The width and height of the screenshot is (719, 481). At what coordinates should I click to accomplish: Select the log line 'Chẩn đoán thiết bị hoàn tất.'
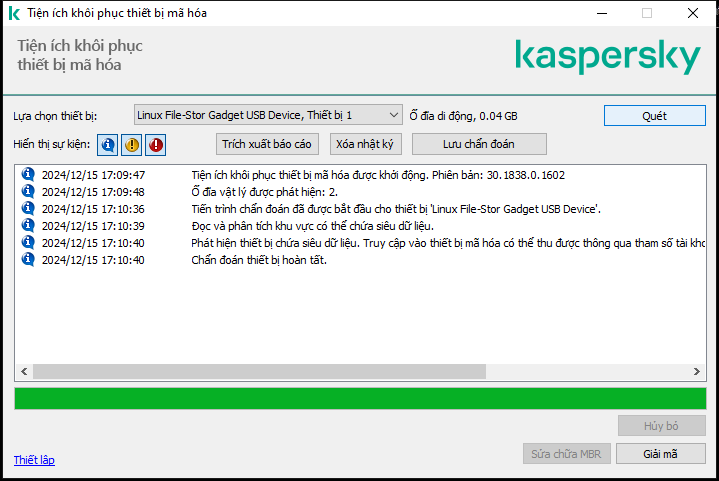coord(259,260)
